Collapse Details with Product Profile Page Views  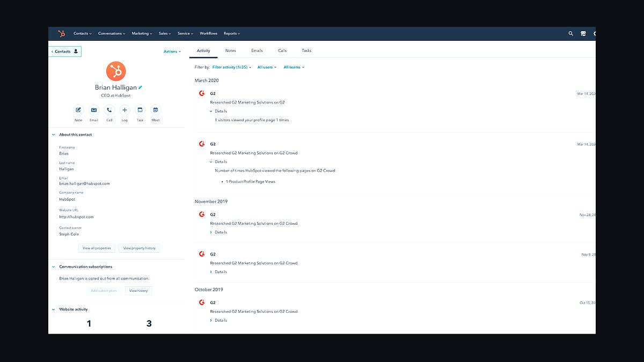coord(218,161)
